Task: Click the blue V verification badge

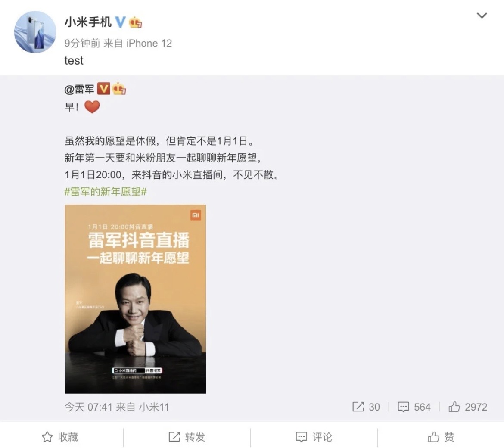Action: 120,22
